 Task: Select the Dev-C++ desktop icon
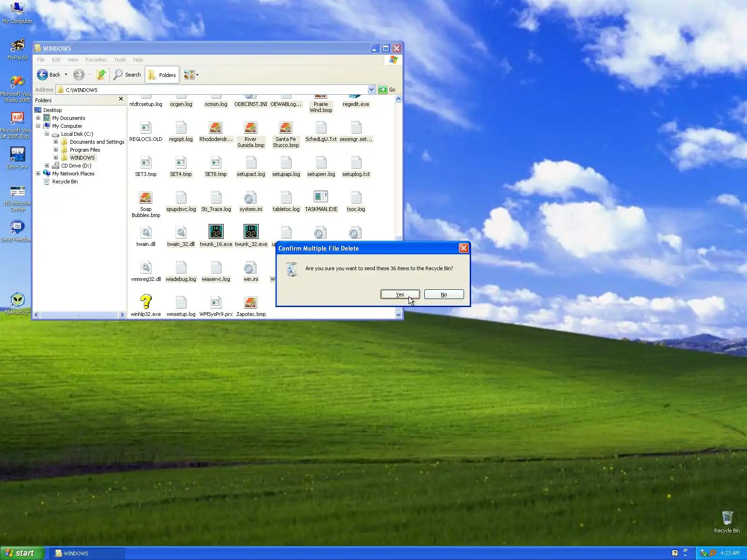tap(17, 154)
